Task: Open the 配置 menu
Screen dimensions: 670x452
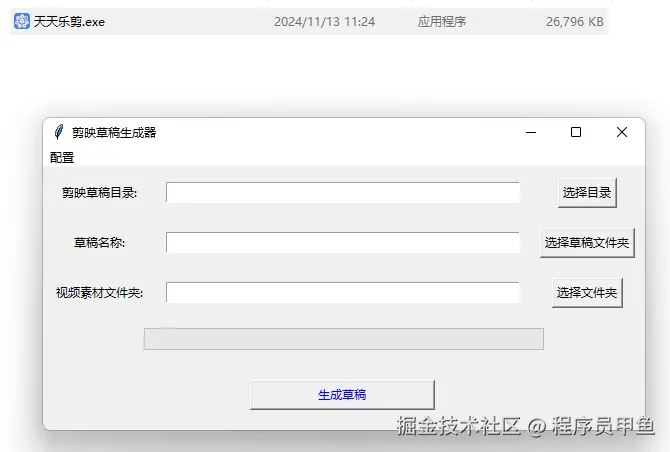Action: coord(62,158)
